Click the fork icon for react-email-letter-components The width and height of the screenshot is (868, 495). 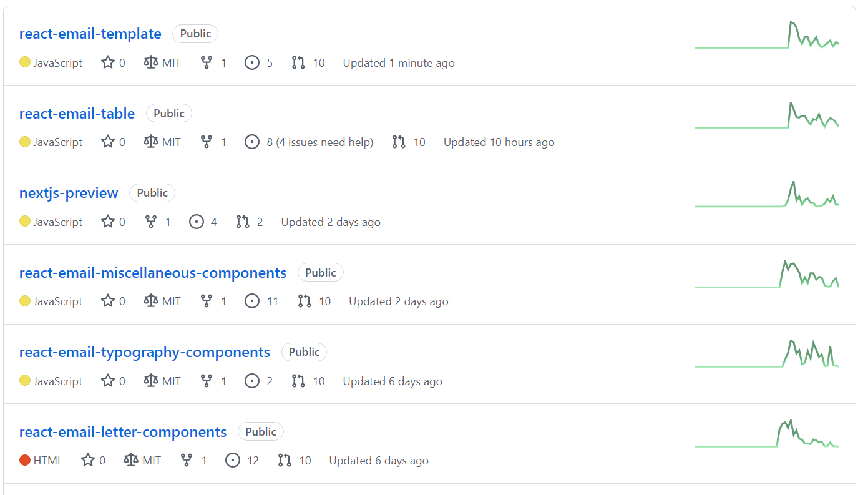pos(187,461)
